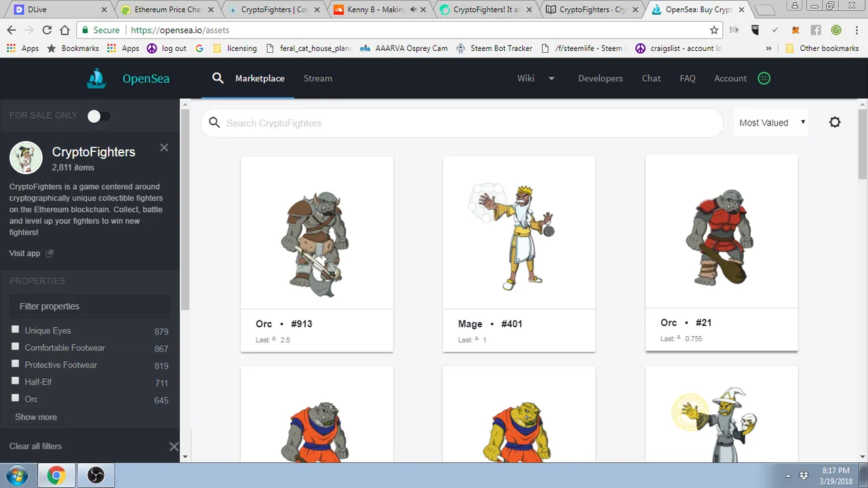Click the Chrome back arrow
868x488 pixels.
pyautogui.click(x=12, y=30)
